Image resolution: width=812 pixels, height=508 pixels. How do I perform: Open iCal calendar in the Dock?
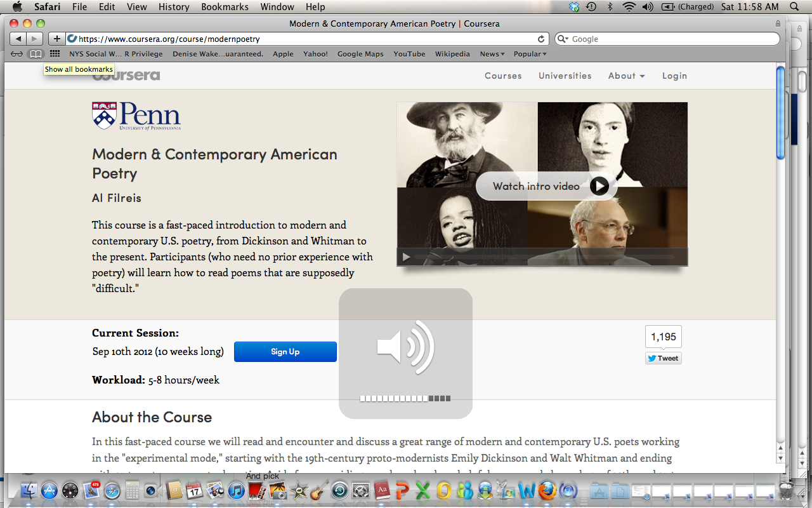coord(195,490)
